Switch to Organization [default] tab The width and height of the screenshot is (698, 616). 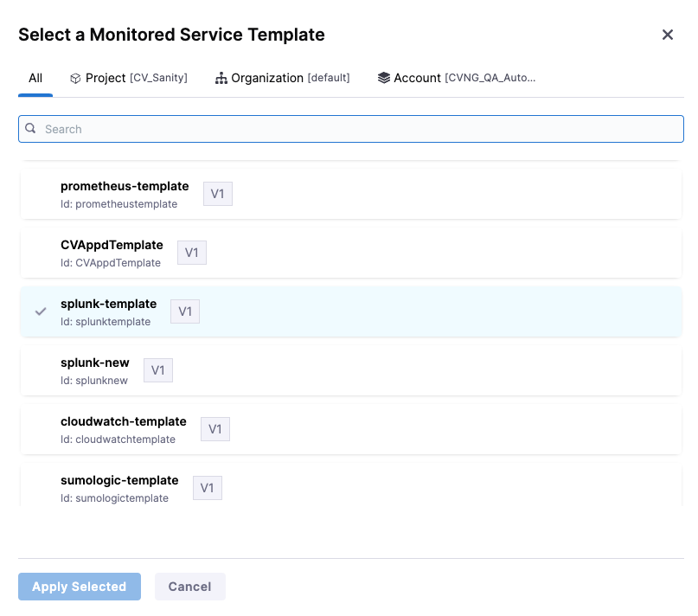point(283,78)
